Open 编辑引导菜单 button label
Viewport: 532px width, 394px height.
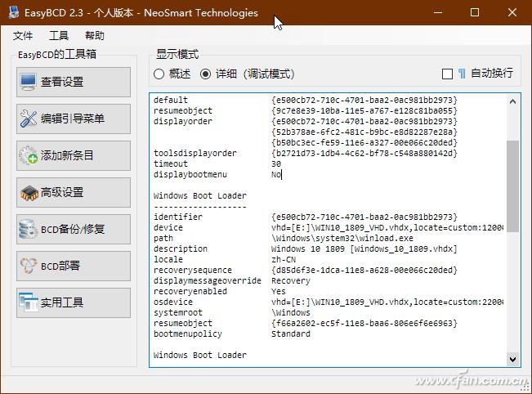[x=73, y=119]
